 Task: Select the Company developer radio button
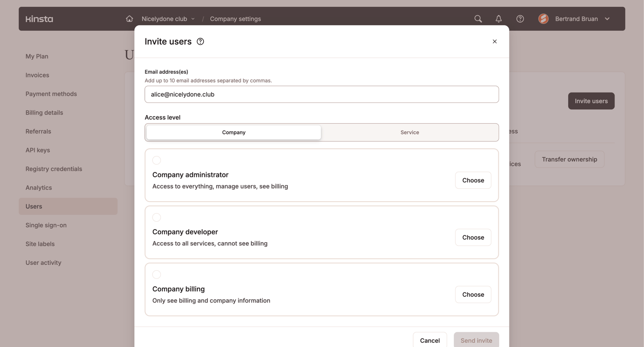tap(157, 217)
